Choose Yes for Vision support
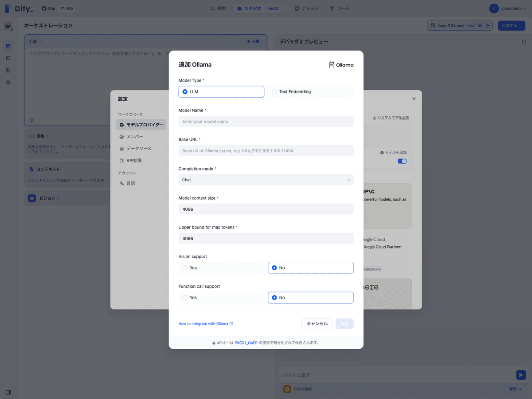The height and width of the screenshot is (399, 532). [x=221, y=268]
